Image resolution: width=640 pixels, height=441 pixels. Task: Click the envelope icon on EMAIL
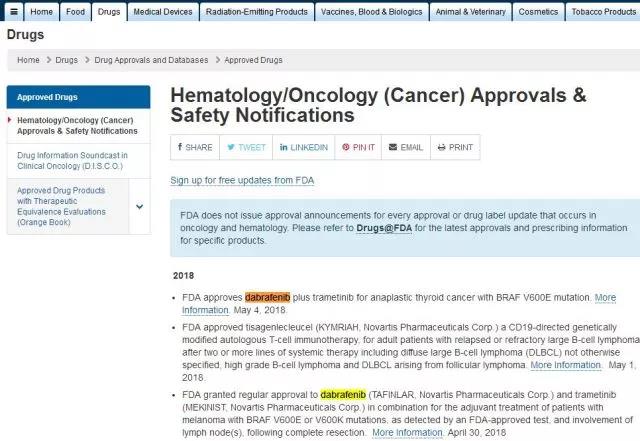393,147
